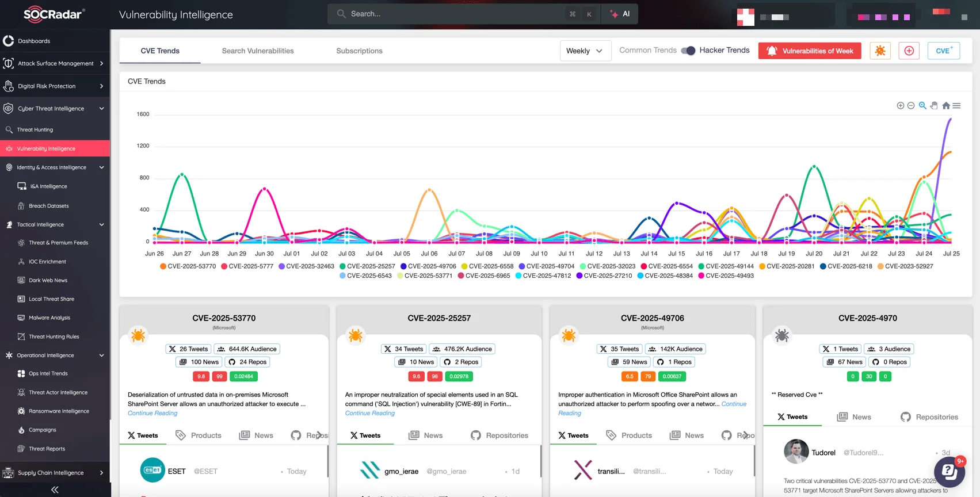Select the chart selection zoom tool
980x497 pixels.
pyautogui.click(x=922, y=106)
